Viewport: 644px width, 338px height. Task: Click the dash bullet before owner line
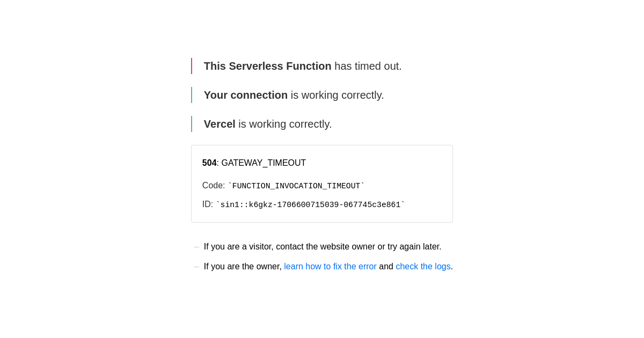[x=196, y=267]
